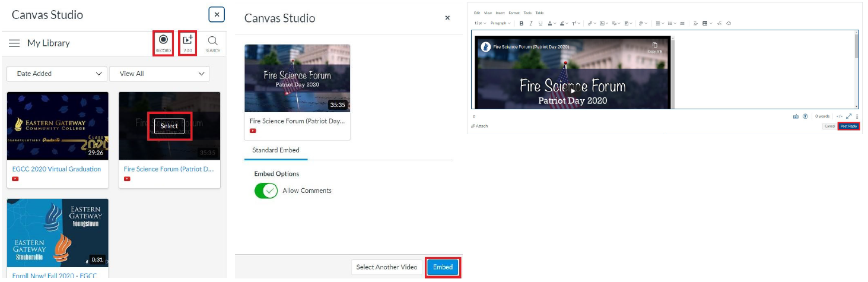Click the blue Embed button
The height and width of the screenshot is (282, 868).
coord(443,267)
